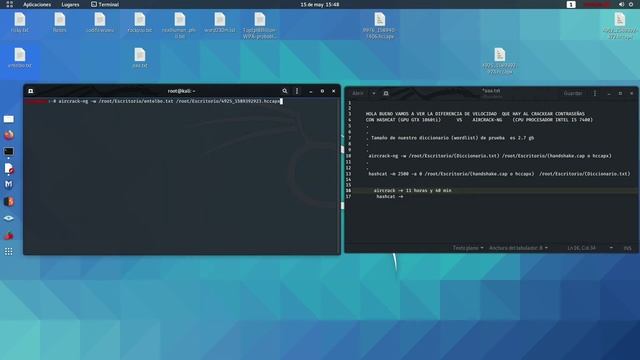
Task: Click text editor title aaa.txt
Action: 491,91
